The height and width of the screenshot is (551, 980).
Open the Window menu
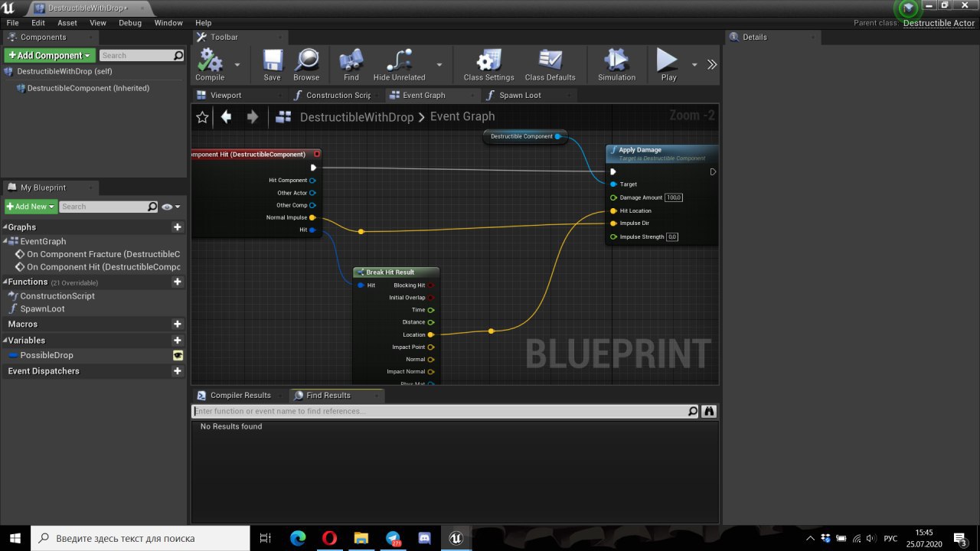[168, 23]
